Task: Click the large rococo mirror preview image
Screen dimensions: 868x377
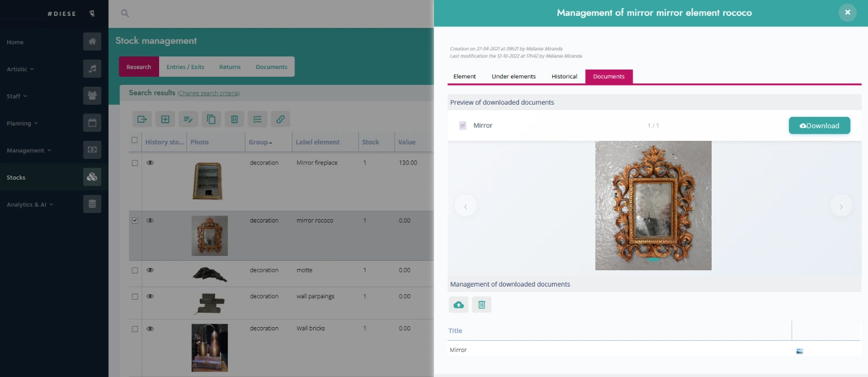Action: tap(653, 205)
